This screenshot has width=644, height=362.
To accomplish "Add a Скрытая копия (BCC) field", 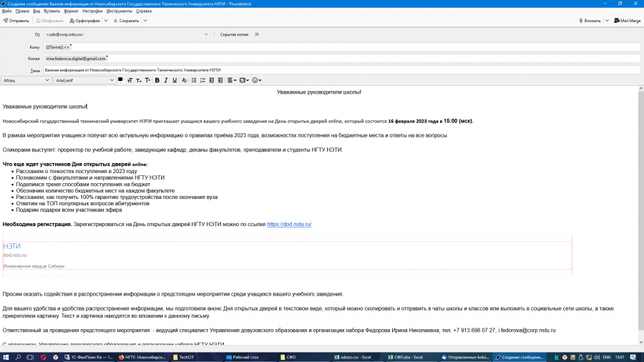I will tap(234, 34).
